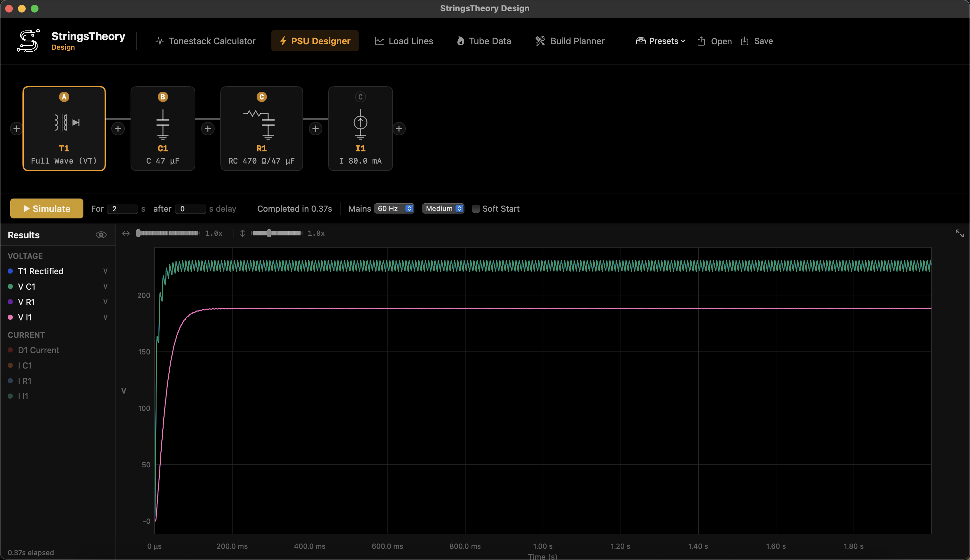
Task: Hide the V C1 trace via its colored dot
Action: (10, 286)
